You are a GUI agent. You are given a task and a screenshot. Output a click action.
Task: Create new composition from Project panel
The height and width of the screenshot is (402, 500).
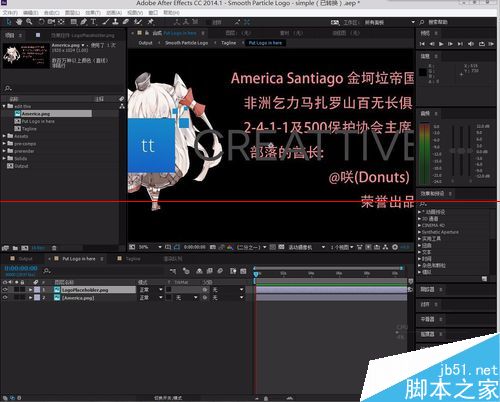tap(25, 248)
